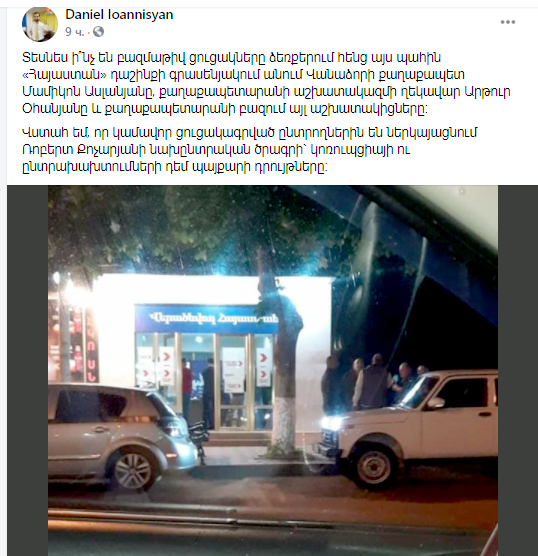Image resolution: width=538 pixels, height=556 pixels.
Task: Click the globe public-audience icon
Action: 98,32
